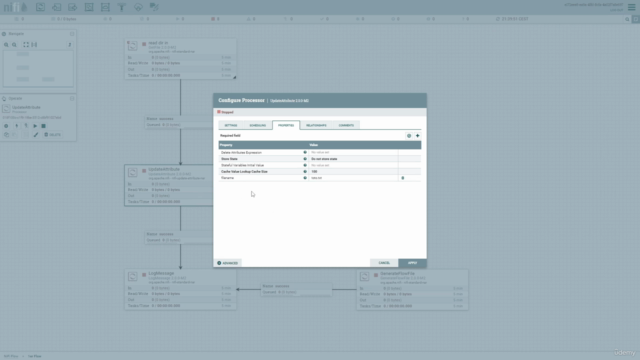Switch to the Comments tab
640x360 pixels.
pyautogui.click(x=346, y=125)
